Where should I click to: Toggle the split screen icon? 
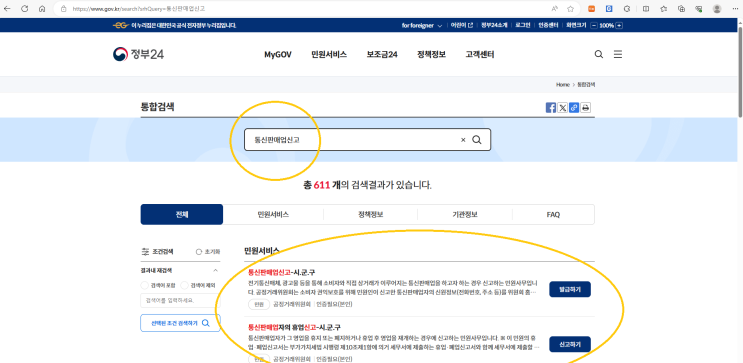645,9
